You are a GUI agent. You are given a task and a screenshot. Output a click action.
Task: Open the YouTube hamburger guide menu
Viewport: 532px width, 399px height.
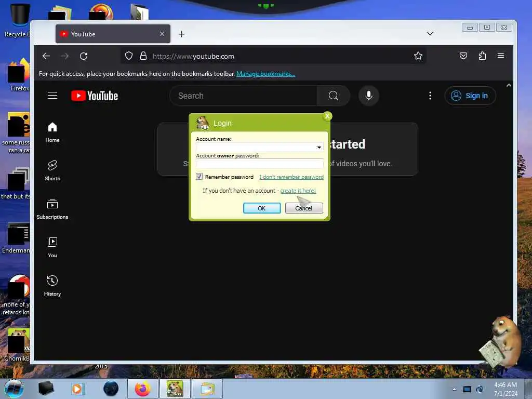(52, 96)
